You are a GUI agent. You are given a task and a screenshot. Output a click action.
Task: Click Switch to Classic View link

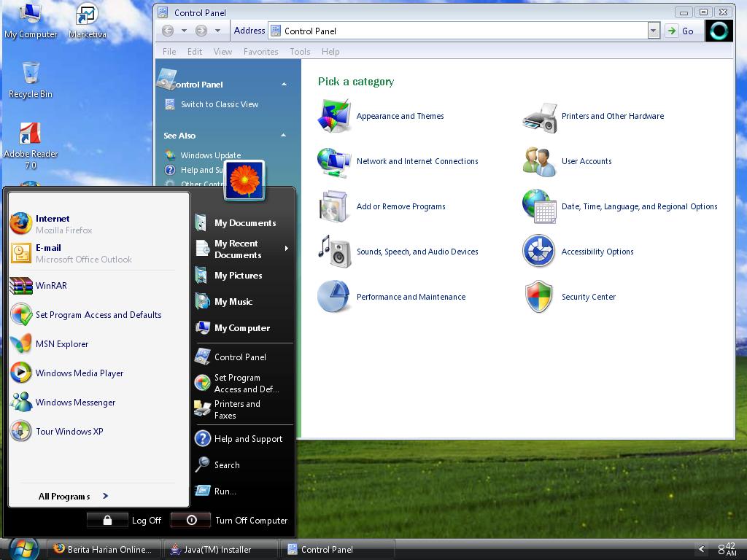tap(220, 104)
